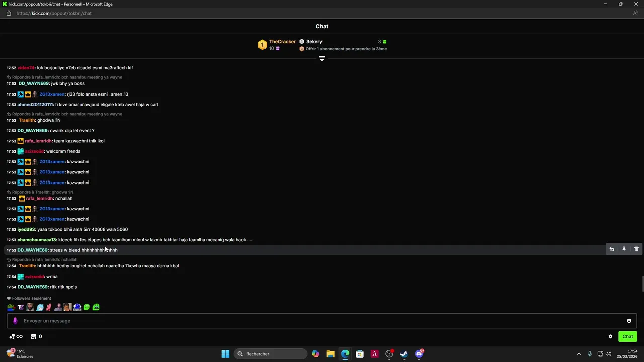Screen dimensions: 644x362
Task: Open File Explorer from the taskbar
Action: [x=330, y=354]
